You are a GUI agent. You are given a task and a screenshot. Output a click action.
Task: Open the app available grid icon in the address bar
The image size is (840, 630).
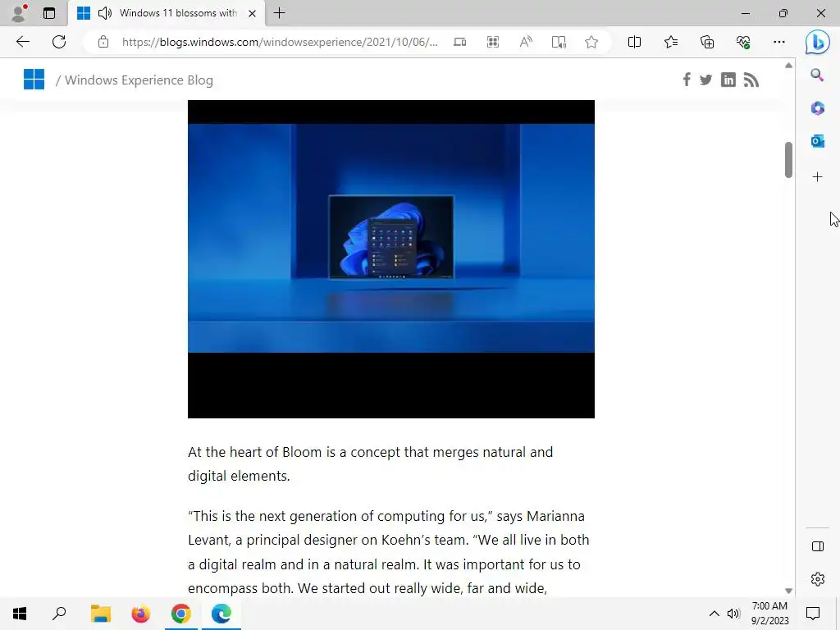(x=493, y=42)
